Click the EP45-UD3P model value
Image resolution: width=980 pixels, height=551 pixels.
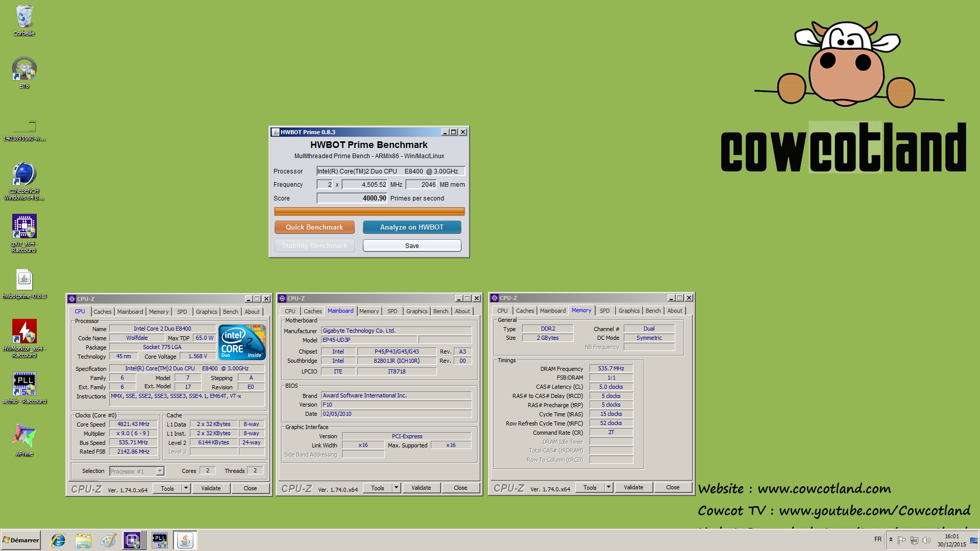click(369, 340)
